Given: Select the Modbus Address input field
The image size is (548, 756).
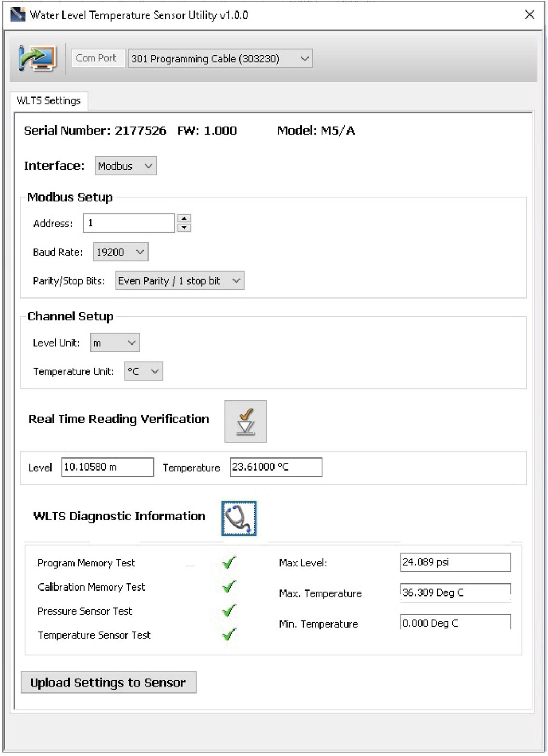Looking at the screenshot, I should 128,222.
